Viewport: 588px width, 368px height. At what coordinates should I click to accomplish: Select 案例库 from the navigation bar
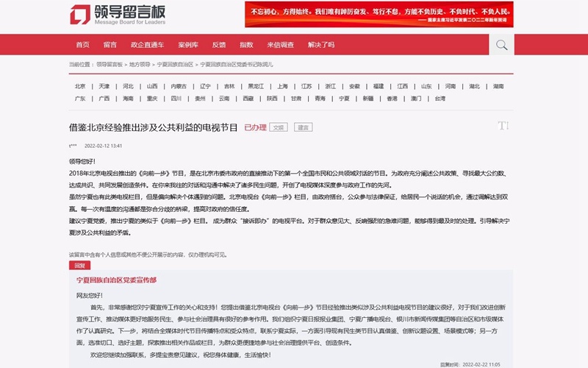click(188, 45)
